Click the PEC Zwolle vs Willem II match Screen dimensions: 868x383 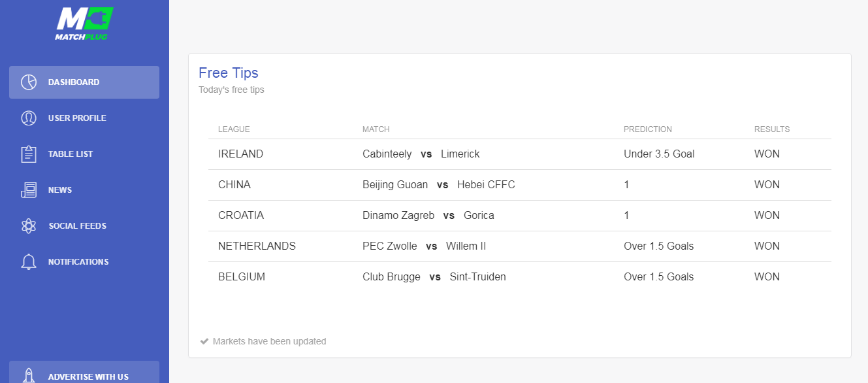pos(425,246)
